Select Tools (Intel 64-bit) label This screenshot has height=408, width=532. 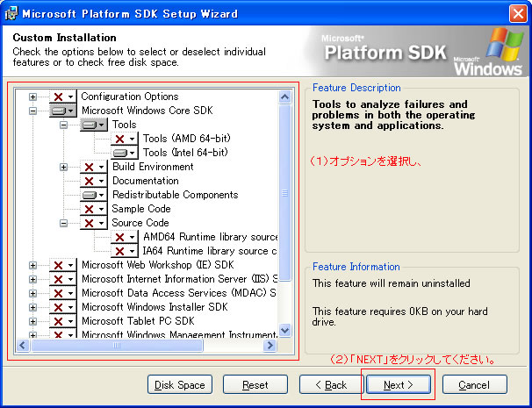click(x=185, y=153)
